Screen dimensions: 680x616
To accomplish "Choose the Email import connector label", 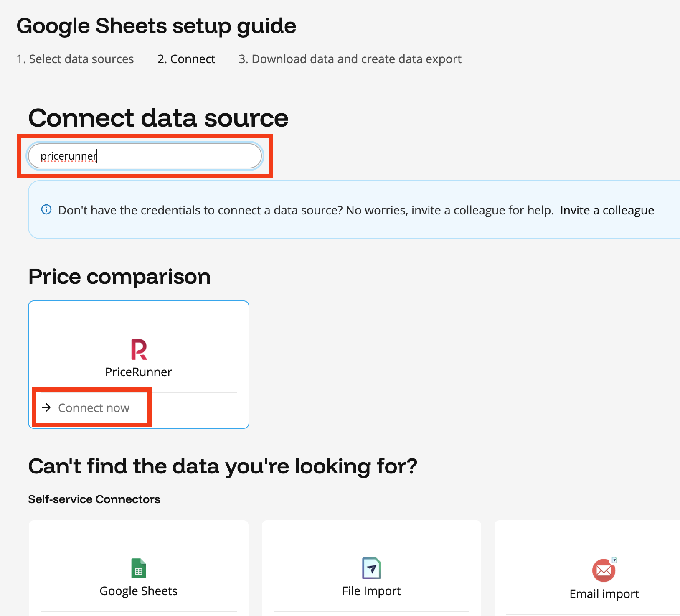I will [604, 594].
